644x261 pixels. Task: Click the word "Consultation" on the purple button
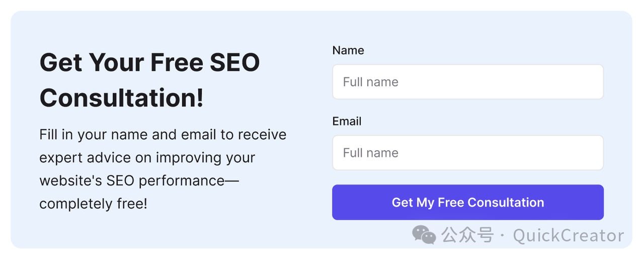(x=506, y=202)
